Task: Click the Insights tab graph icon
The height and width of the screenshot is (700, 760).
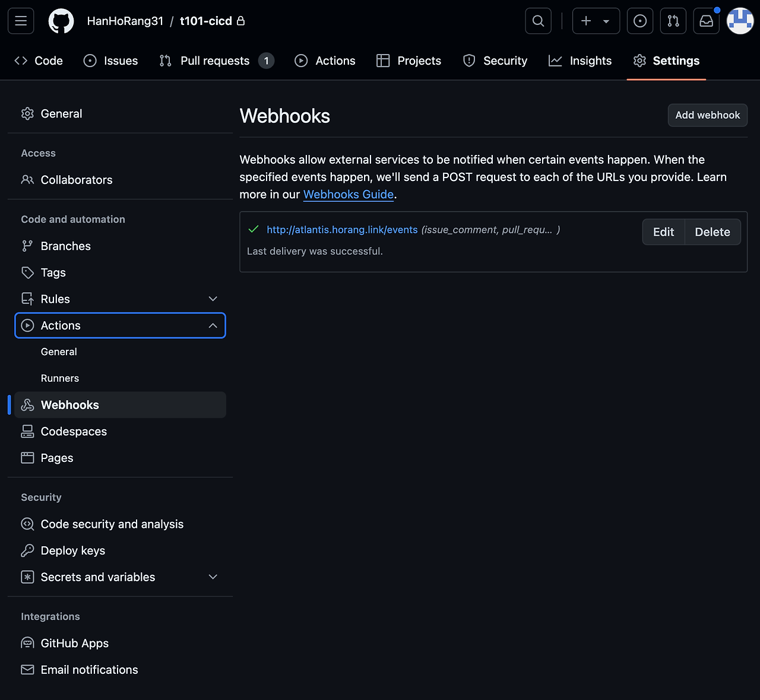Action: coord(555,61)
